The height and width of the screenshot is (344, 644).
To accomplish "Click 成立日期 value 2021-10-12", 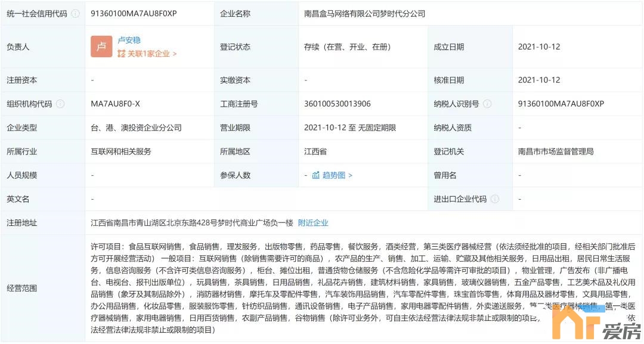I will [539, 47].
